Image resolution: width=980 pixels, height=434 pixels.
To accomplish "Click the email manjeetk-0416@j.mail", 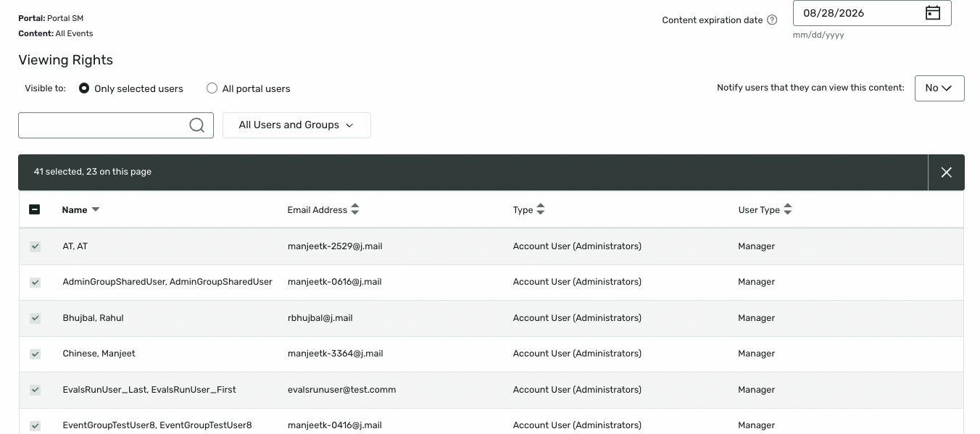I will [x=335, y=425].
